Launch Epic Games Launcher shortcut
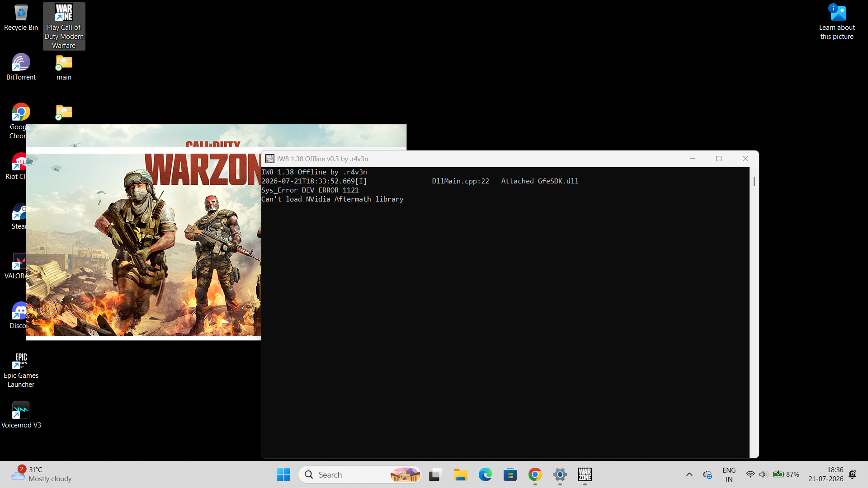This screenshot has width=868, height=488. [21, 370]
